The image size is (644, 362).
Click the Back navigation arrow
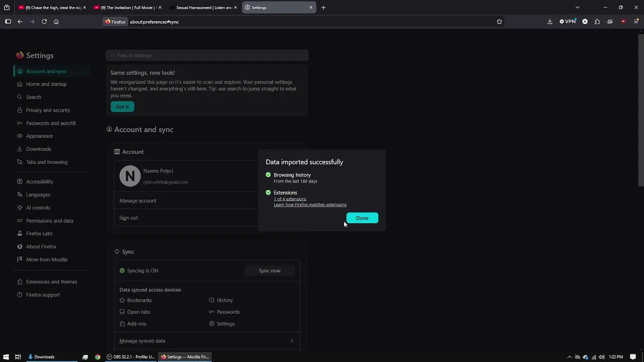(20, 22)
